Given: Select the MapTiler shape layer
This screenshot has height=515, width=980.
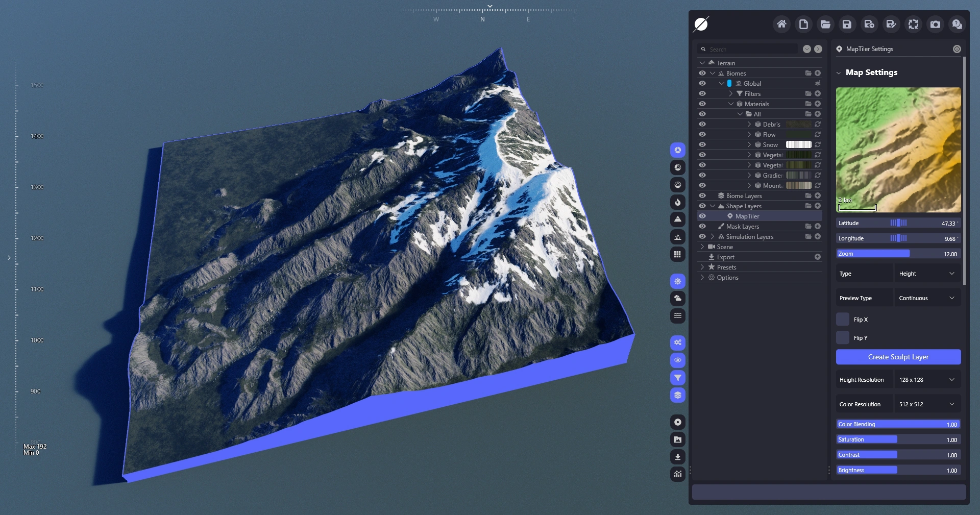Looking at the screenshot, I should (747, 216).
